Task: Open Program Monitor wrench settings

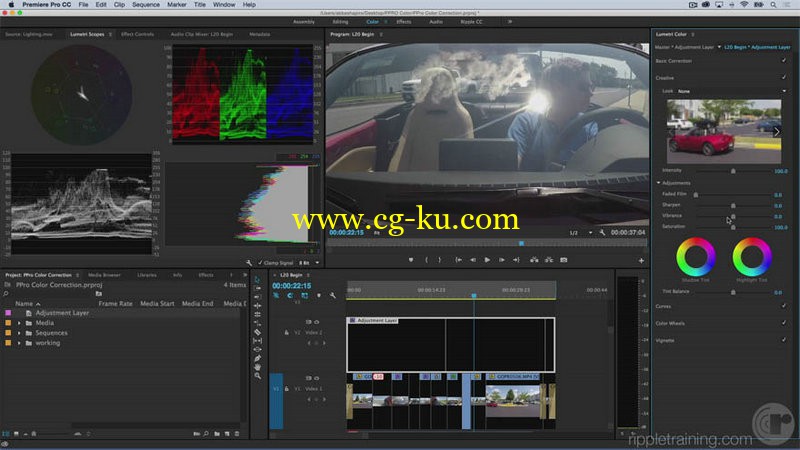Action: click(602, 232)
